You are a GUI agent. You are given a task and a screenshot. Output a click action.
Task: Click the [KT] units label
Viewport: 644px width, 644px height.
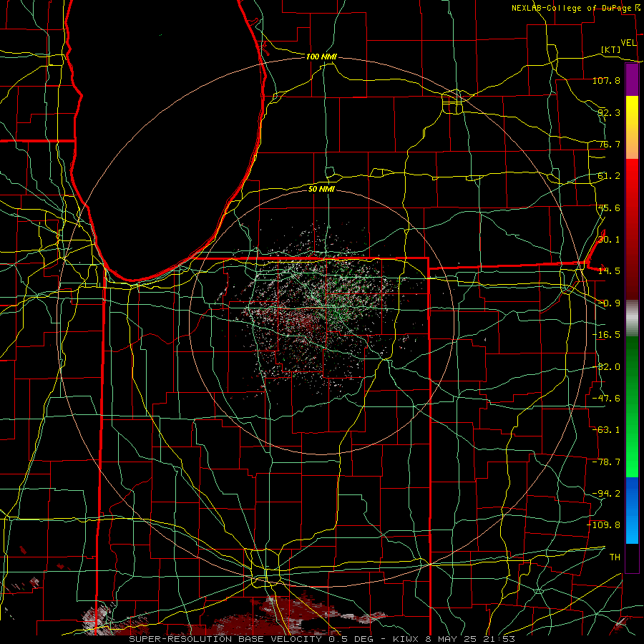coord(611,49)
